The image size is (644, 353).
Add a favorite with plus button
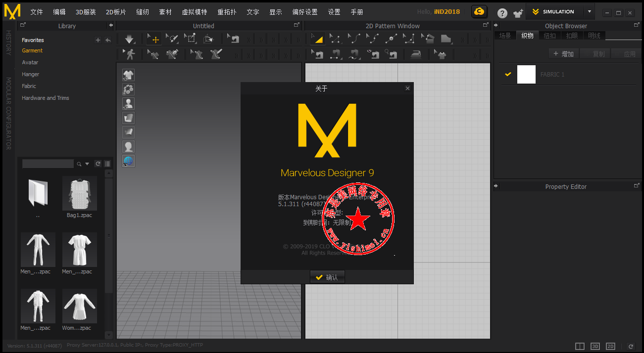[x=98, y=41]
